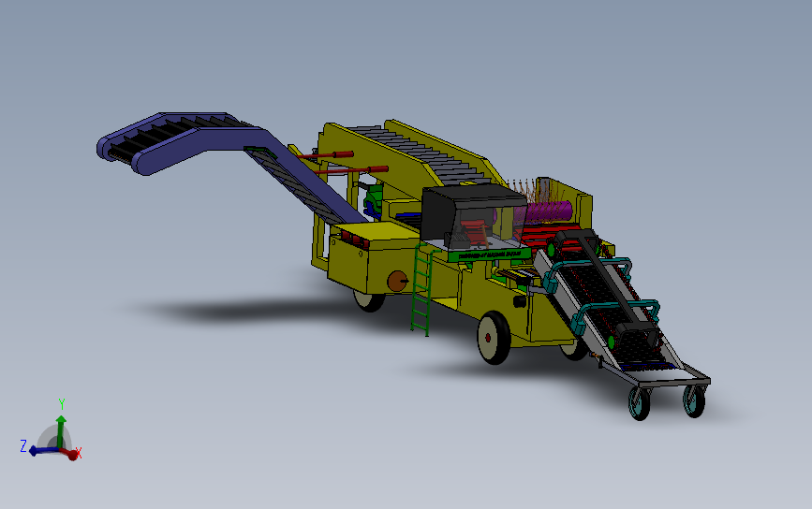812x509 pixels.
Task: Click the red X axis of the triad
Action: point(72,454)
